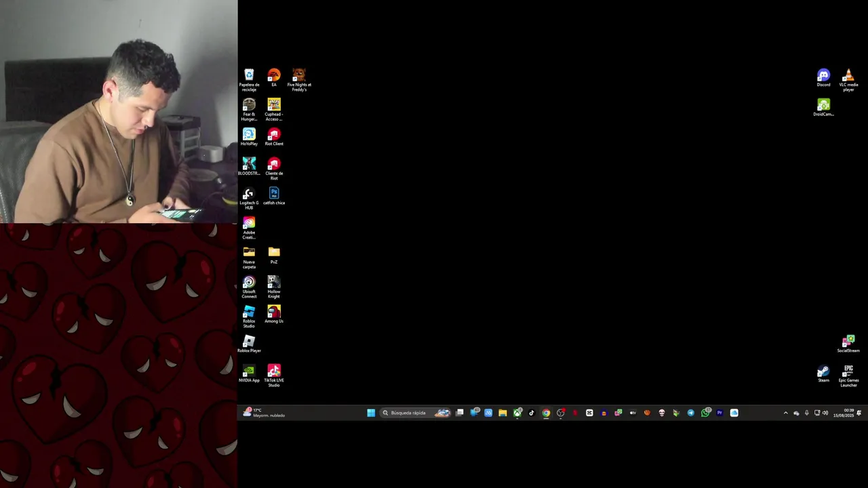Switch to Google Chrome in taskbar
Viewport: 868px width, 488px height.
(x=546, y=413)
